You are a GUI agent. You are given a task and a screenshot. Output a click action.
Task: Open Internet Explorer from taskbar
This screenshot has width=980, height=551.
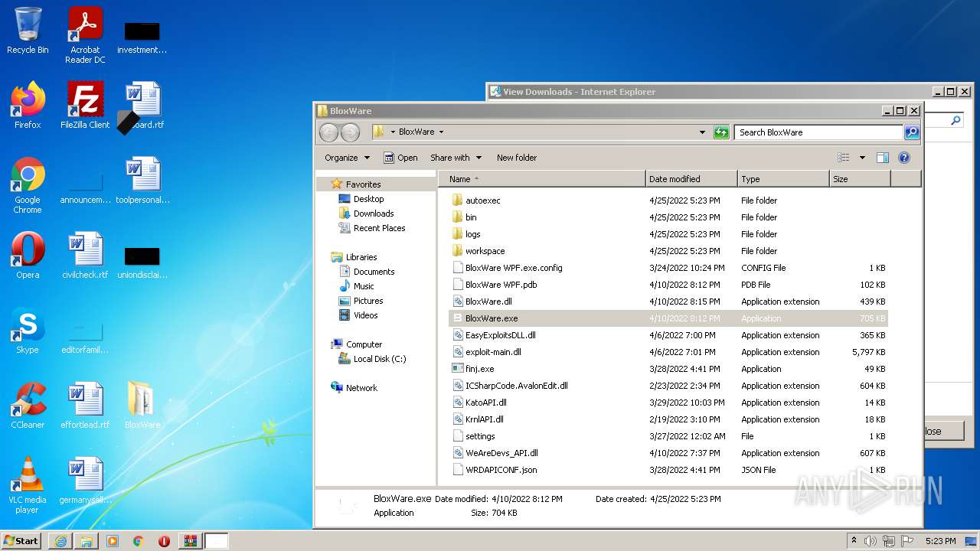[x=60, y=541]
